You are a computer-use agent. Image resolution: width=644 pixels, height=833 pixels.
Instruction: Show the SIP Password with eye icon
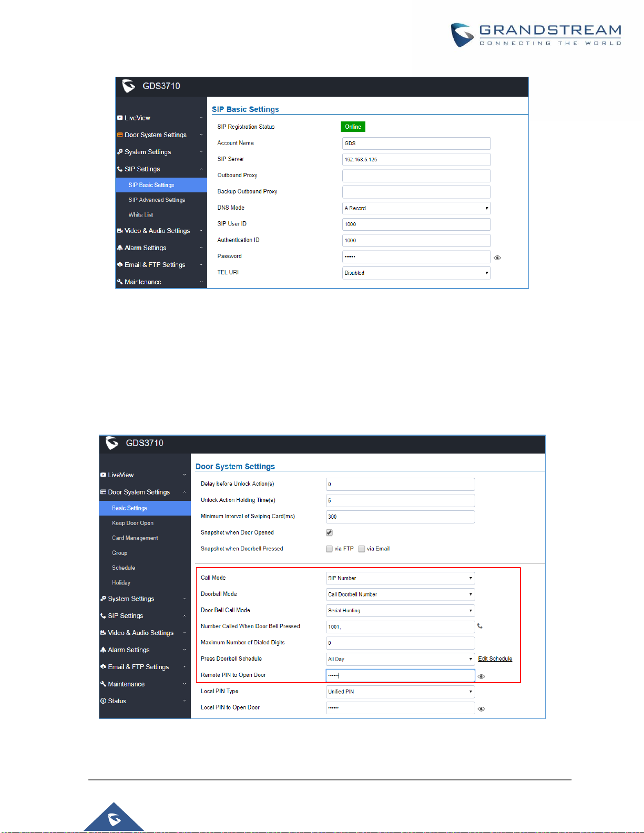[x=497, y=258]
